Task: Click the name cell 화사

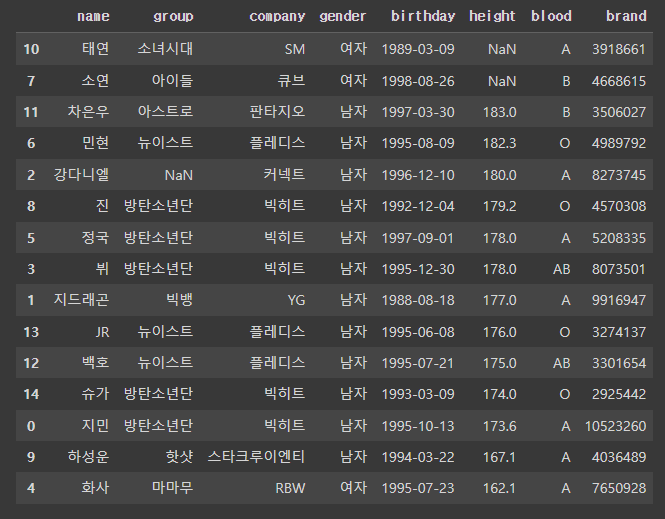Action: point(95,488)
